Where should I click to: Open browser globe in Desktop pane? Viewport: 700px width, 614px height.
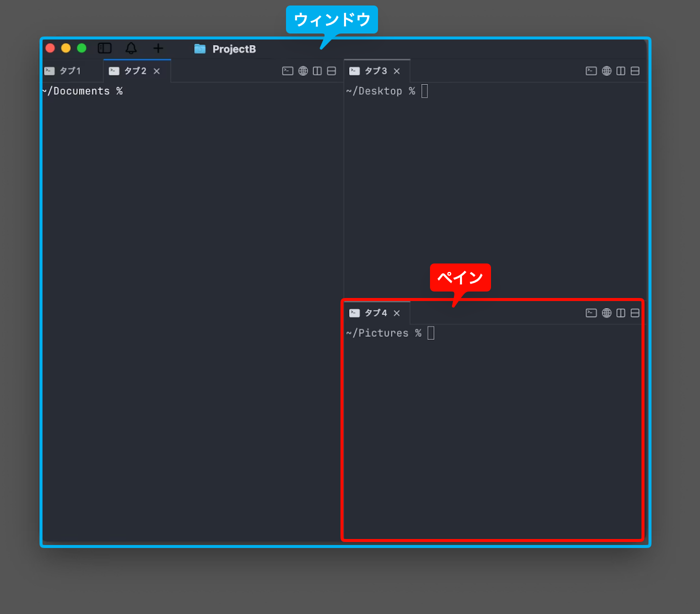click(x=606, y=71)
